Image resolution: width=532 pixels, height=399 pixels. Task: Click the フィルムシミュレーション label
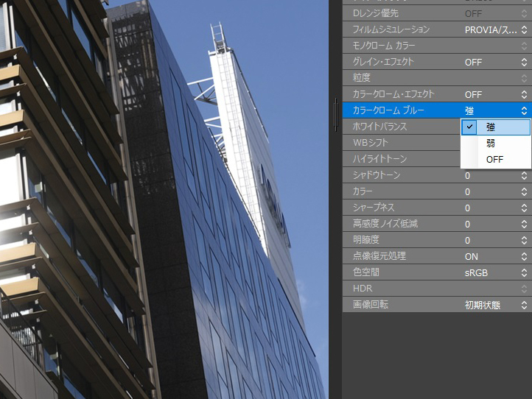tap(391, 29)
